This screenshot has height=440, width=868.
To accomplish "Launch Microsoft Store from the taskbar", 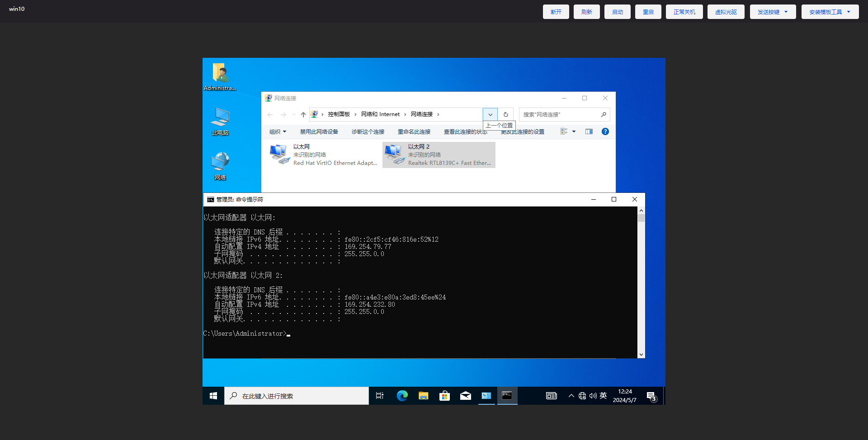I will (x=444, y=396).
